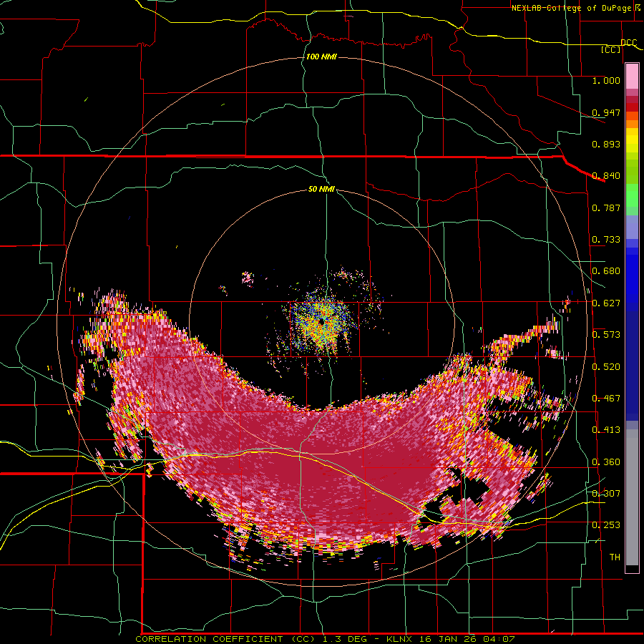Select the 0.840 legend value
Screen dimensions: 644x644
point(606,176)
